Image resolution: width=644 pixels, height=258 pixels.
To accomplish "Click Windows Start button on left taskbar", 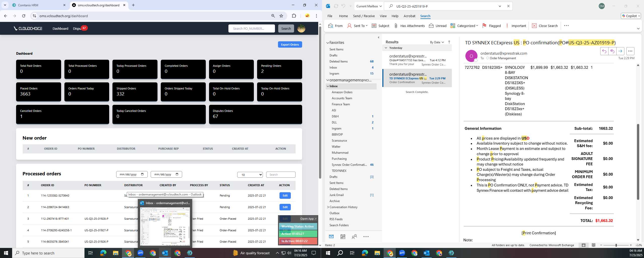I will 6,253.
